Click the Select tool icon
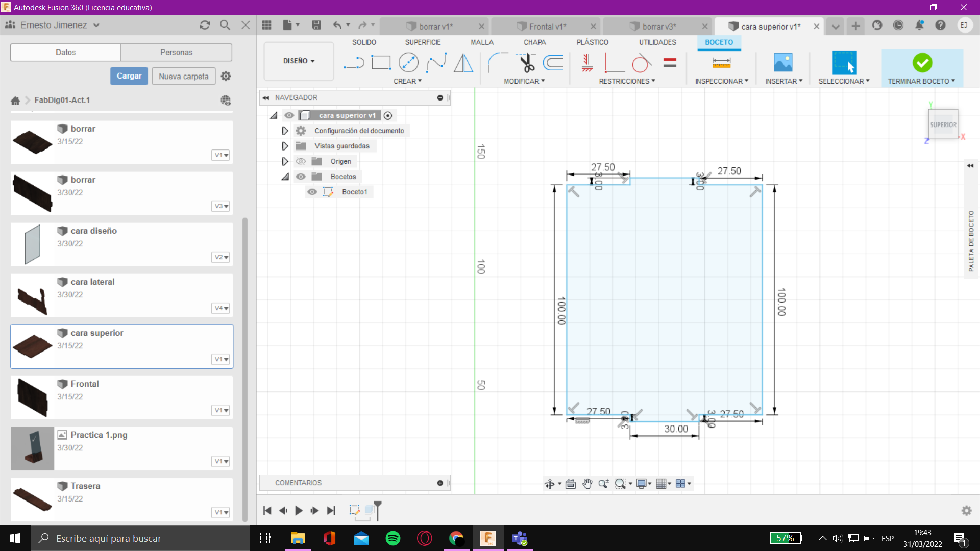This screenshot has width=980, height=551. [844, 63]
